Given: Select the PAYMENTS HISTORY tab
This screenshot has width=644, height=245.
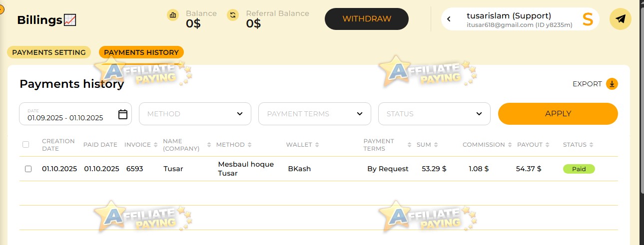Looking at the screenshot, I should tap(141, 52).
